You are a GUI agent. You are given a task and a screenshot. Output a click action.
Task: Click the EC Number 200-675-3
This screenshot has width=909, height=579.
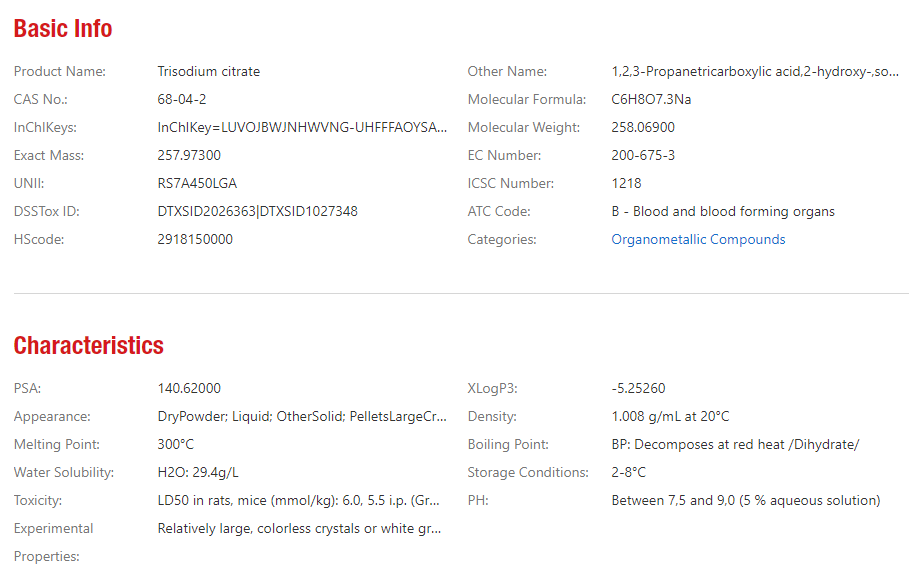click(643, 155)
